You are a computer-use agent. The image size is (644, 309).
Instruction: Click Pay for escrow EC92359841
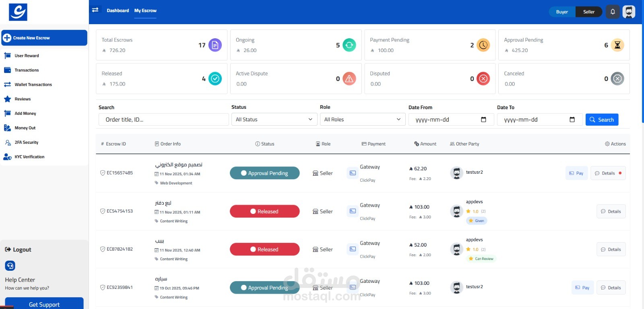(x=582, y=288)
